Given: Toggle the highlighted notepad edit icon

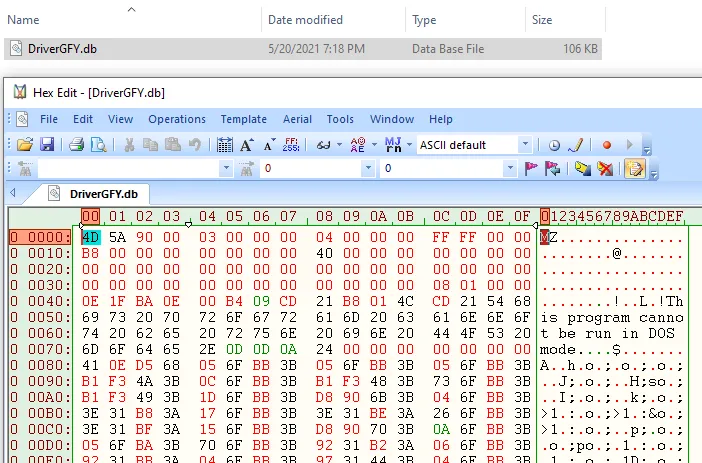Looking at the screenshot, I should (635, 169).
